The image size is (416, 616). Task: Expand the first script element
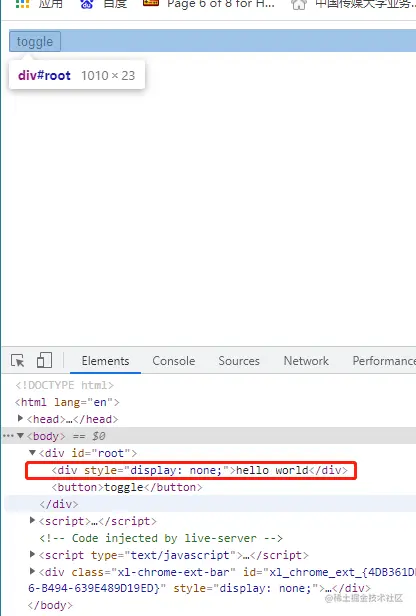click(33, 521)
